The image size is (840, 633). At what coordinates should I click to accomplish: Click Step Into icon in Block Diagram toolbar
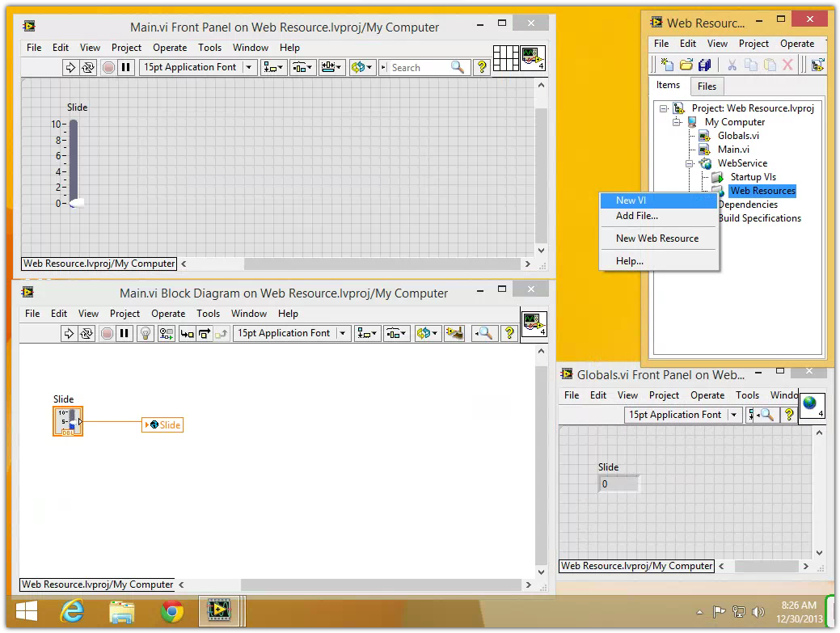[187, 333]
